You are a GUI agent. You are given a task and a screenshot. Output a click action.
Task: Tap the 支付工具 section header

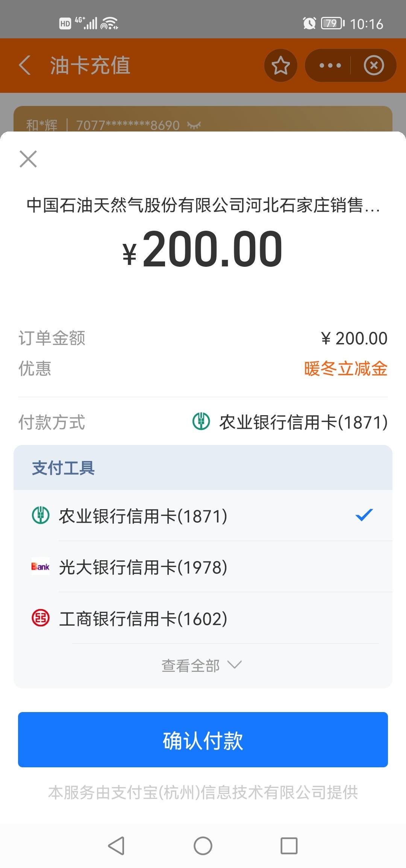pos(63,468)
